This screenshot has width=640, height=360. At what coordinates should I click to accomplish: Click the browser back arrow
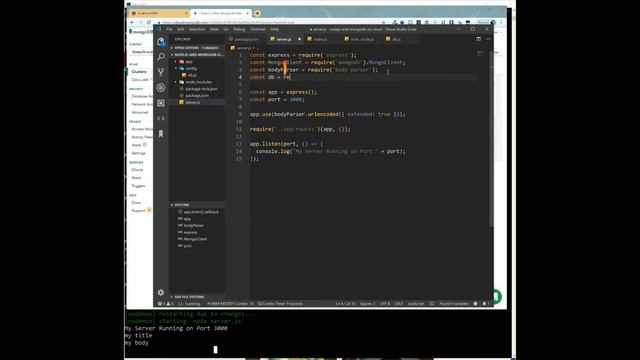[132, 22]
